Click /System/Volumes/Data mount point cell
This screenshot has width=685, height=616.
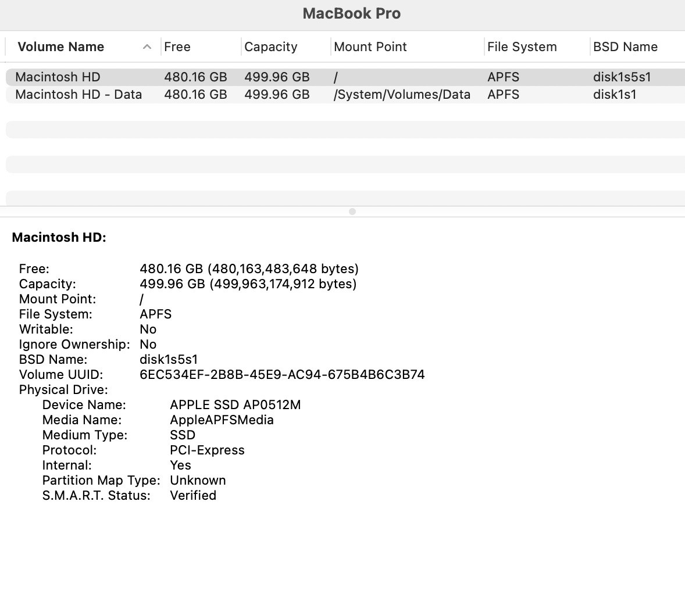point(402,95)
